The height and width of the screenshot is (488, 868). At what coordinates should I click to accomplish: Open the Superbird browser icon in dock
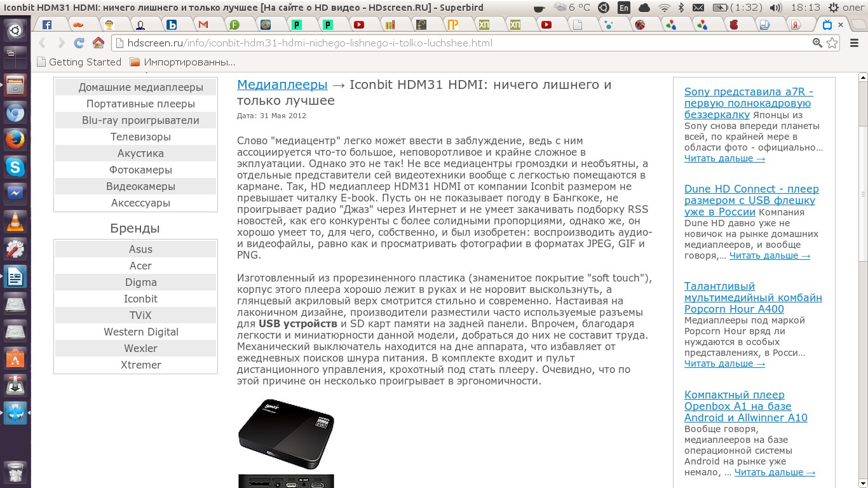coord(15,413)
